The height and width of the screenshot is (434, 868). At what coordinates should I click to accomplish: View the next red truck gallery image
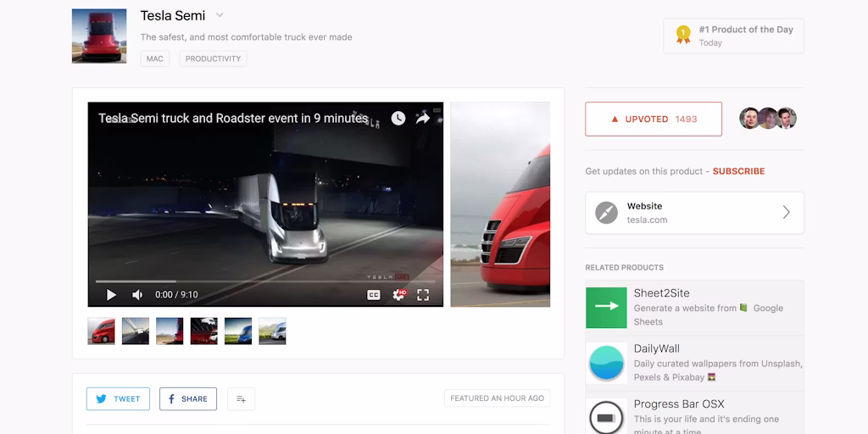coord(500,204)
